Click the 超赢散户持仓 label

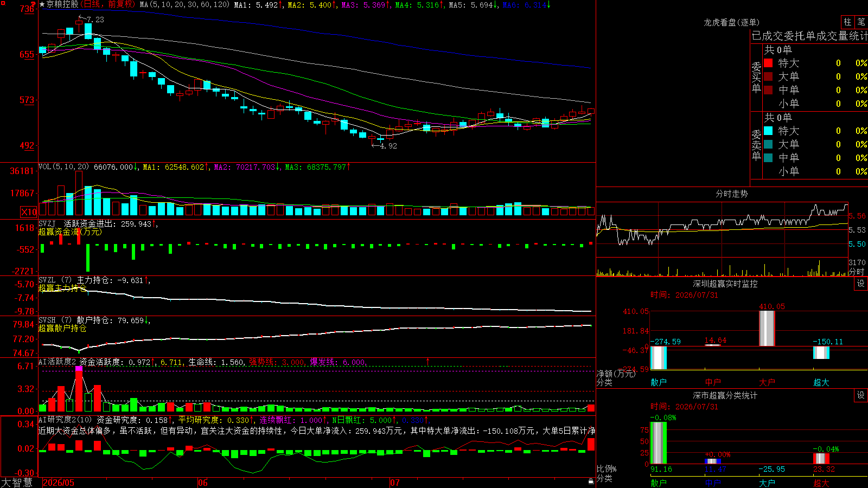(62, 328)
